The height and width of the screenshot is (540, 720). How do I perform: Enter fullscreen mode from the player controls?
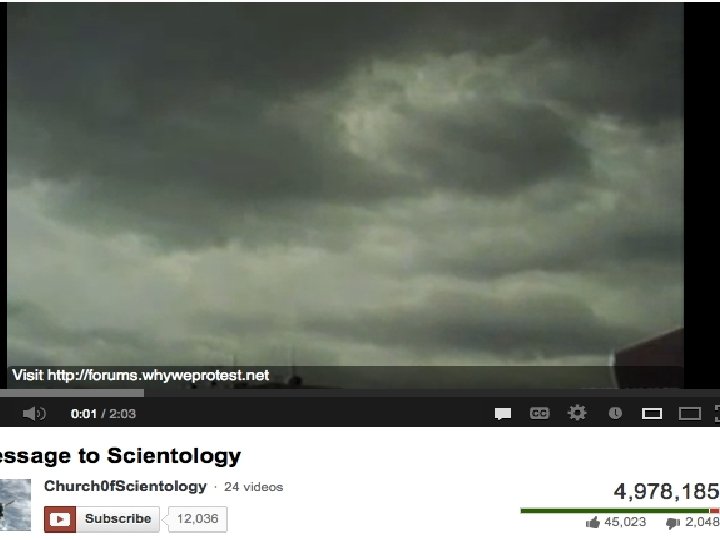point(717,414)
